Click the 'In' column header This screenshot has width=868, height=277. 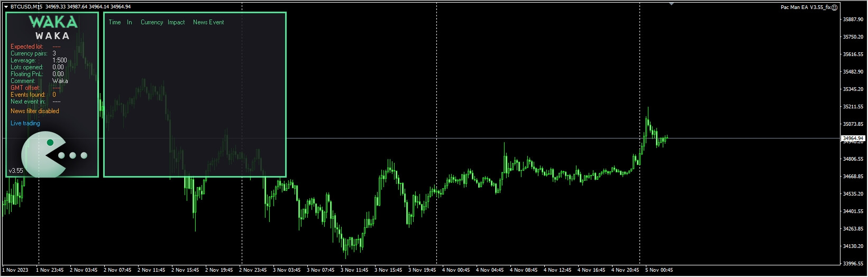click(130, 22)
